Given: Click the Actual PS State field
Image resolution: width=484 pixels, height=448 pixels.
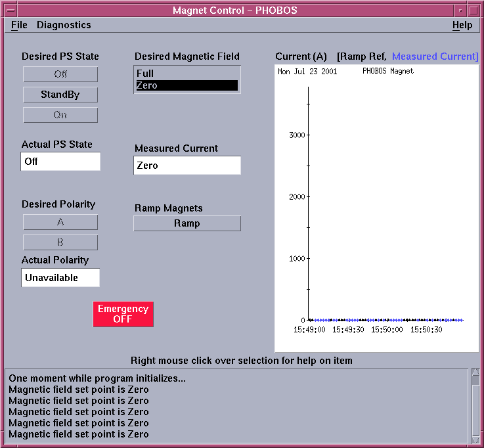Looking at the screenshot, I should 60,161.
